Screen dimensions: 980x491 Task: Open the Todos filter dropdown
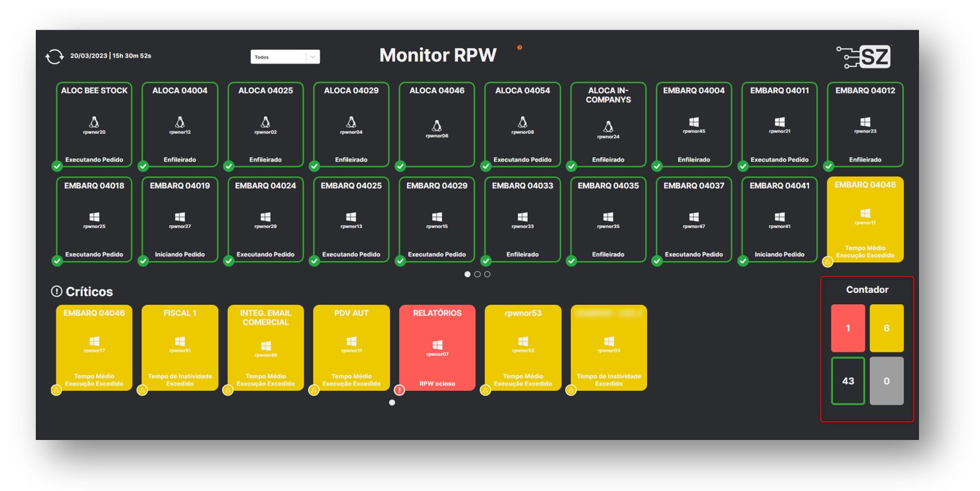point(278,57)
